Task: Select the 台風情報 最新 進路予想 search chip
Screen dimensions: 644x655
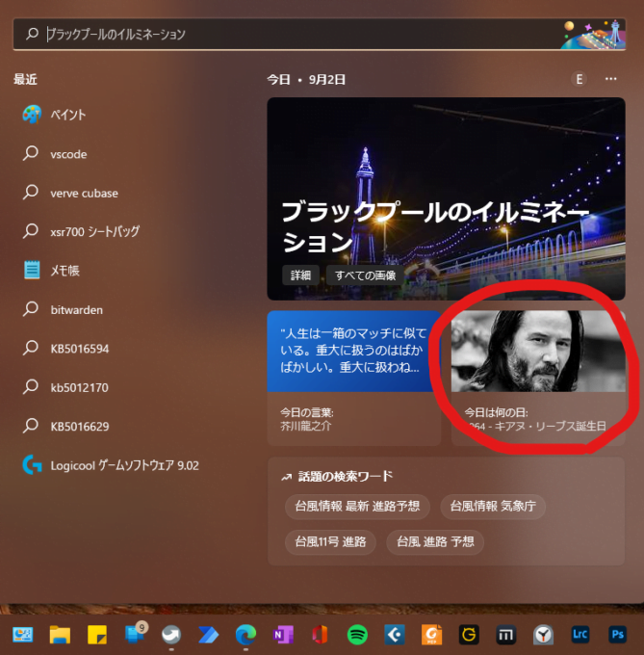Action: (x=358, y=507)
